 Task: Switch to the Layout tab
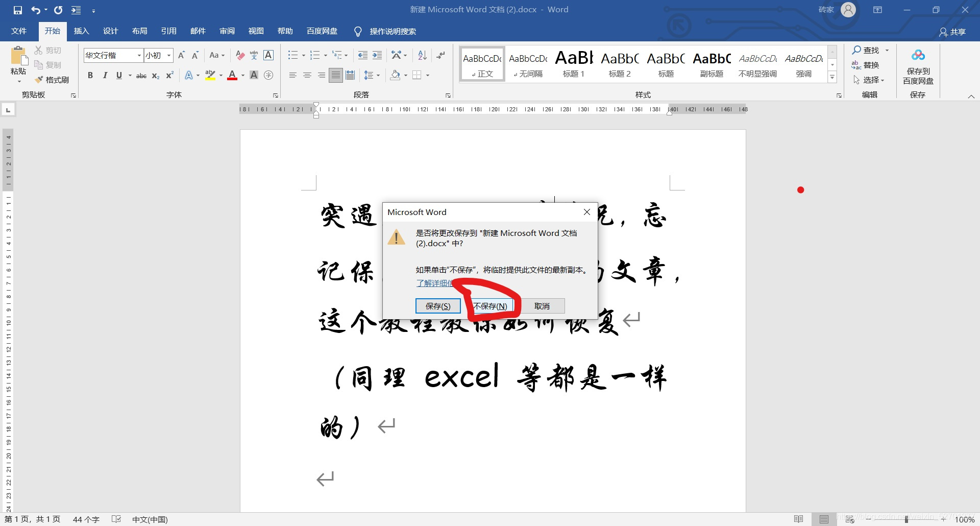point(139,31)
